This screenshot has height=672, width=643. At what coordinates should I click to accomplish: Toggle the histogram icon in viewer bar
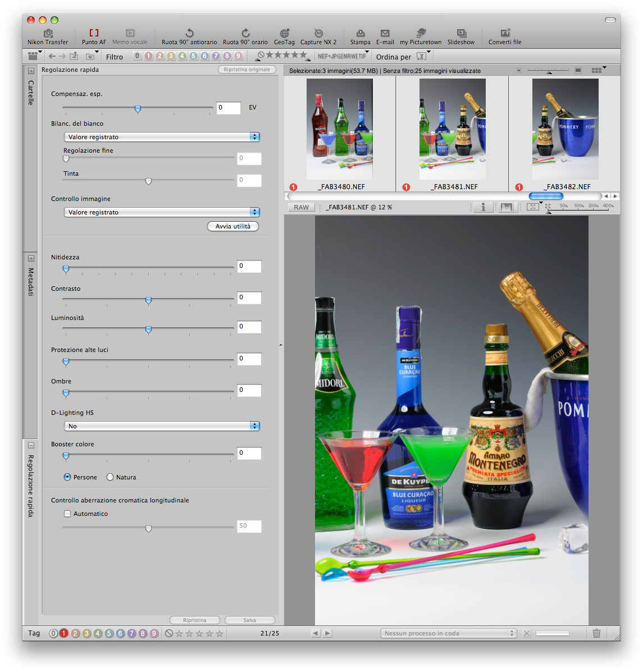click(506, 207)
